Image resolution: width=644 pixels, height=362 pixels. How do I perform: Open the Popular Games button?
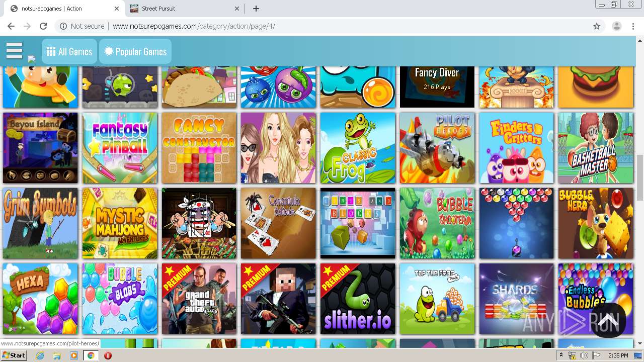[x=135, y=51]
